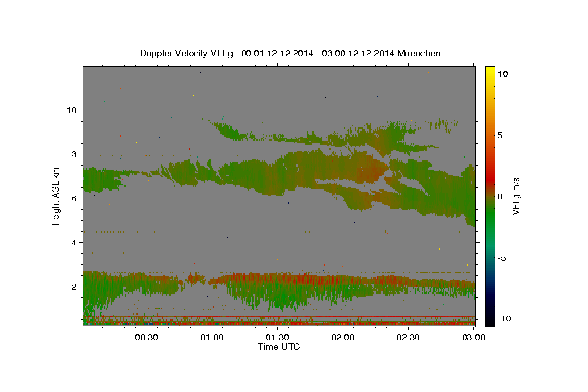Click the '03:00' time tick label
The width and height of the screenshot is (588, 392).
474,337
